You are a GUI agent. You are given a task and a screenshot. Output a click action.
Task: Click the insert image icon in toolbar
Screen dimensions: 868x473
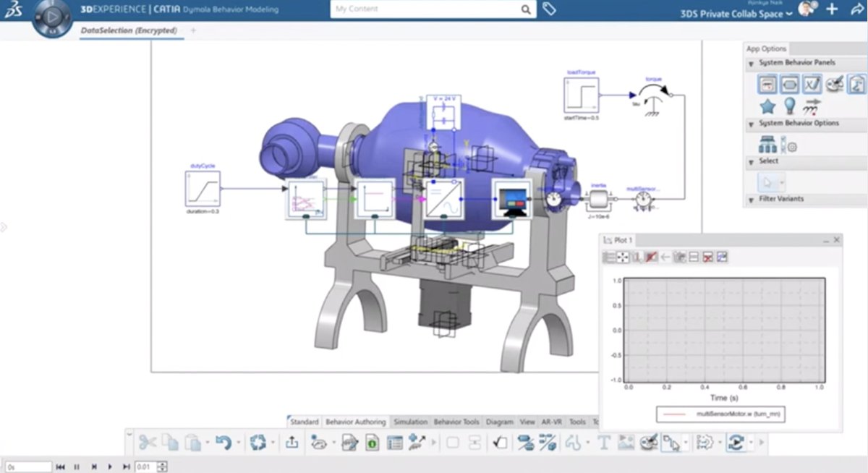point(626,442)
